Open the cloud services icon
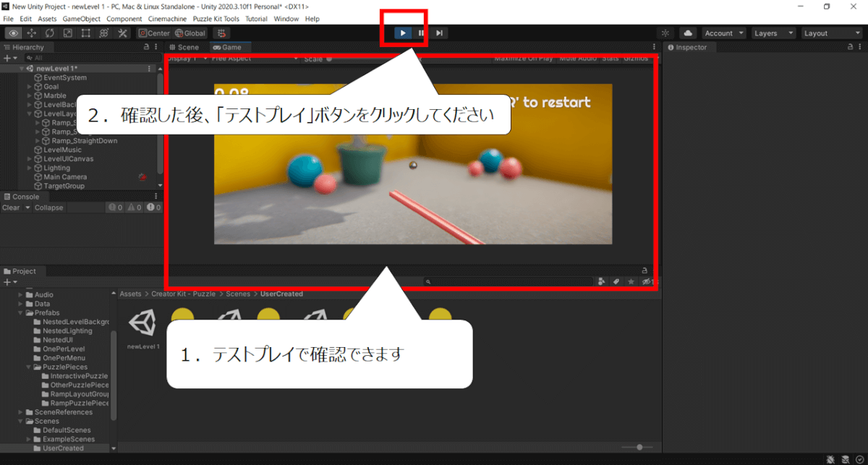 (687, 33)
